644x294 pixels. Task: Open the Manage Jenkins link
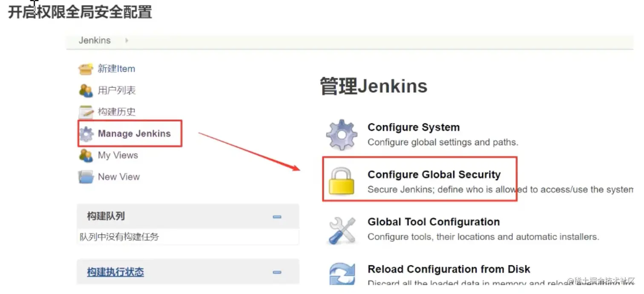134,133
